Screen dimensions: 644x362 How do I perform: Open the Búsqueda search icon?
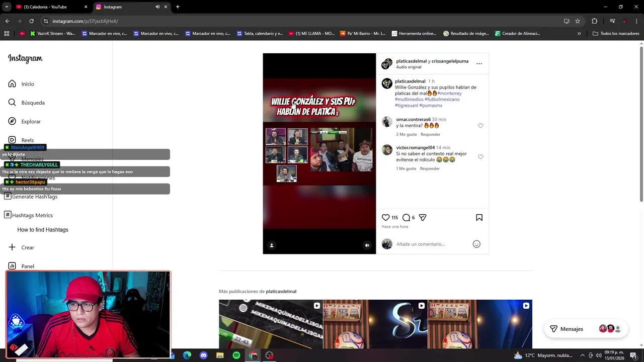(x=12, y=103)
